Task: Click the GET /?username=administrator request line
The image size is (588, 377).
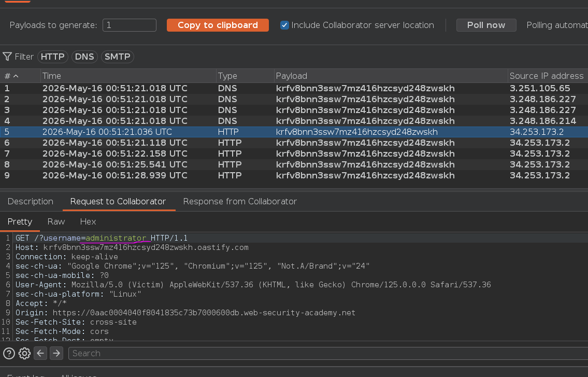Action: [x=101, y=238]
